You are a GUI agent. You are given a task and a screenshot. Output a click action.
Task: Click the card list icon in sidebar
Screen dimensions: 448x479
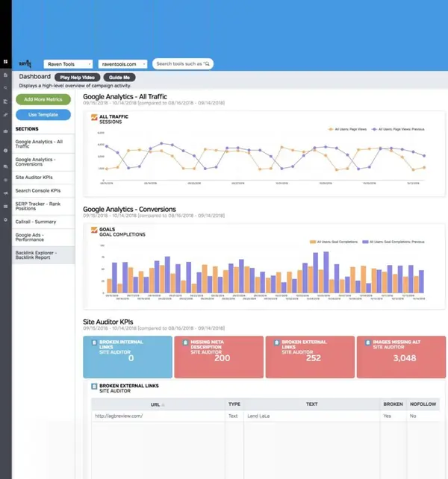(5, 207)
